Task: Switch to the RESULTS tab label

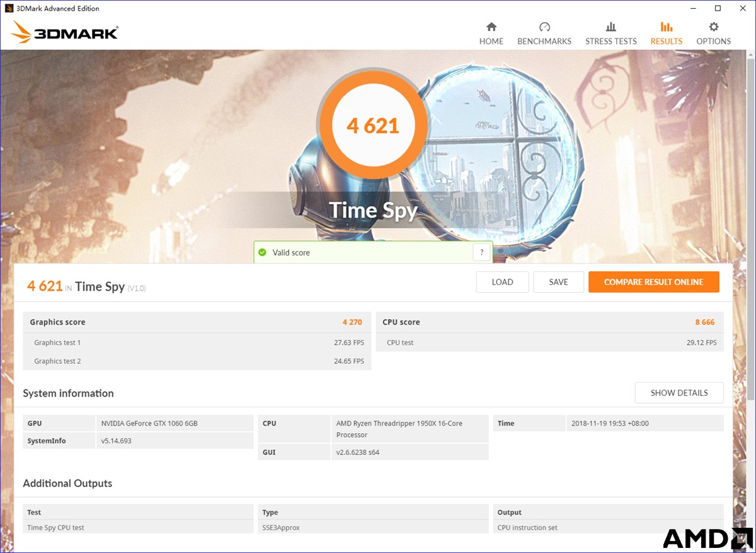Action: [x=667, y=41]
